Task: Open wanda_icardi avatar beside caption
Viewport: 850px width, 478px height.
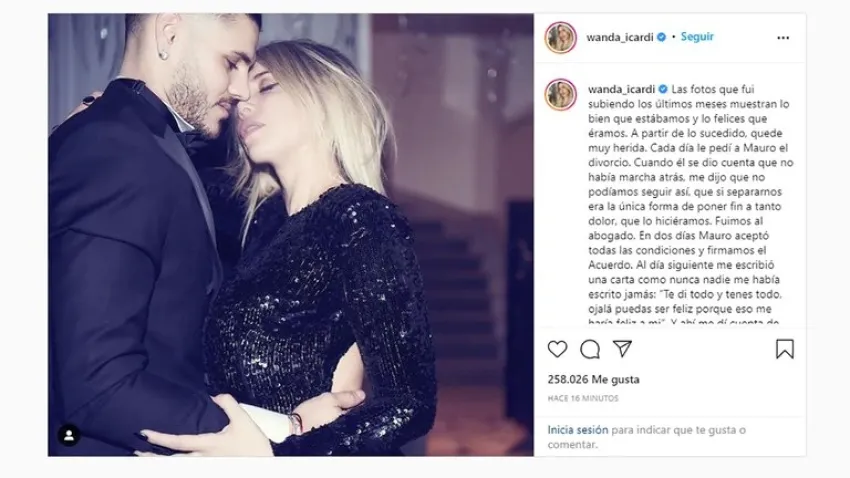Action: coord(561,95)
